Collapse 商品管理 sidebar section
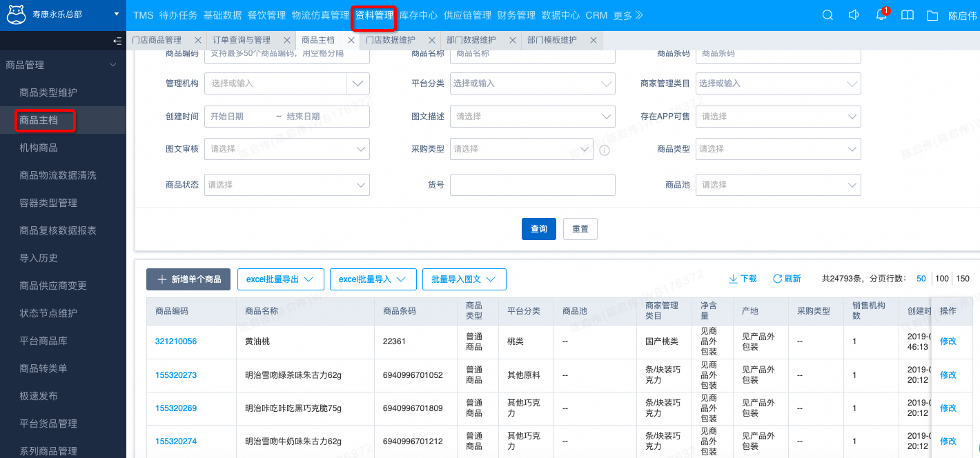This screenshot has height=458, width=980. [x=63, y=65]
